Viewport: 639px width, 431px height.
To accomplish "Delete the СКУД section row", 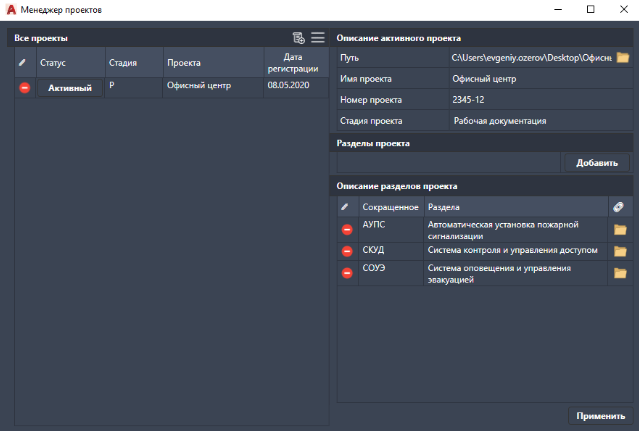I will [347, 251].
